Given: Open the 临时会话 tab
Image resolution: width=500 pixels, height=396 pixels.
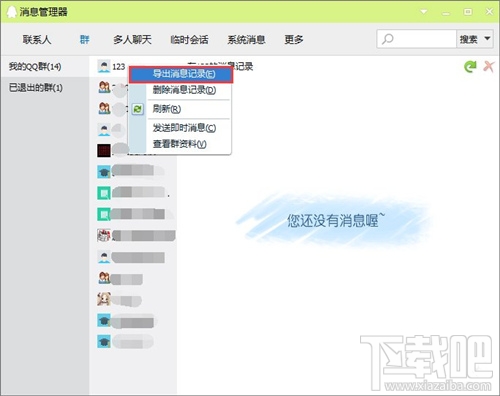Looking at the screenshot, I should click(x=189, y=40).
